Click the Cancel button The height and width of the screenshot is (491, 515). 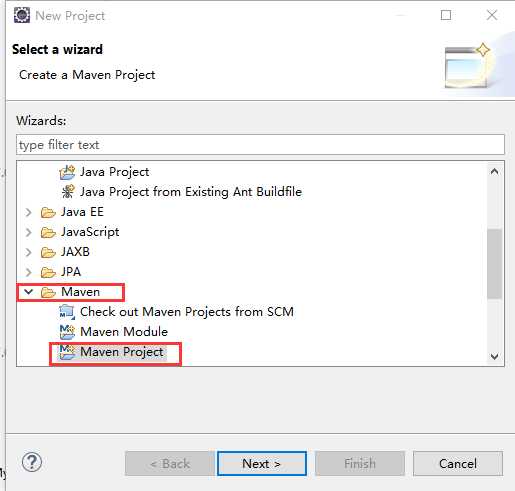tap(458, 463)
